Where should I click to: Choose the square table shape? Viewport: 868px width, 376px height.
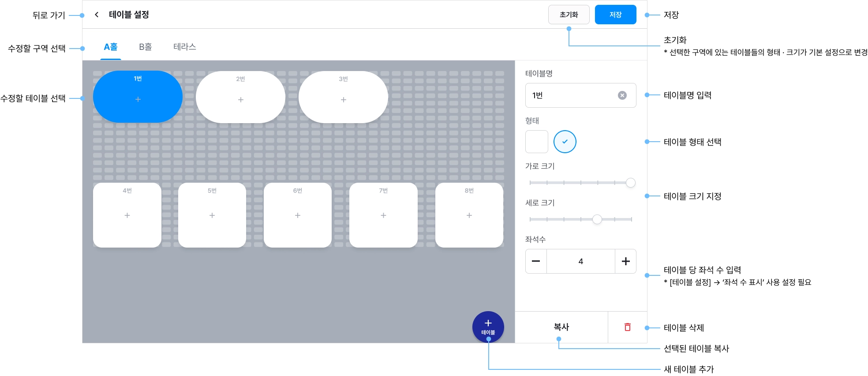click(537, 142)
